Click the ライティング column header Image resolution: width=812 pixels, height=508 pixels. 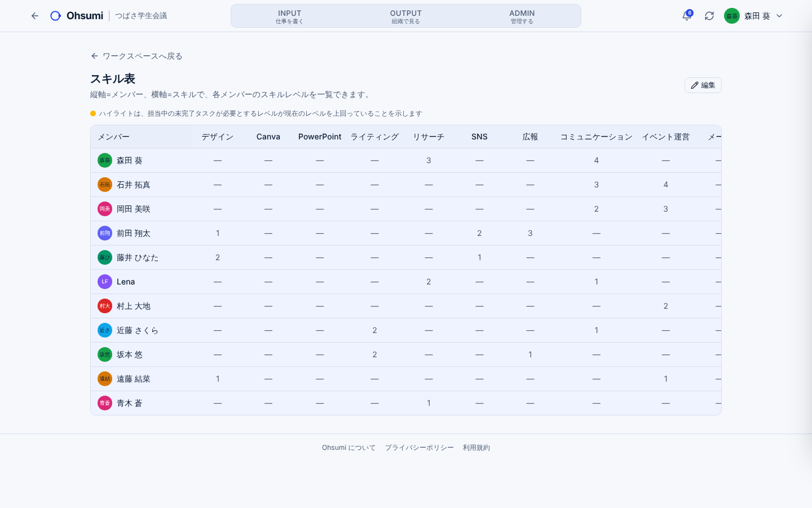pyautogui.click(x=374, y=137)
